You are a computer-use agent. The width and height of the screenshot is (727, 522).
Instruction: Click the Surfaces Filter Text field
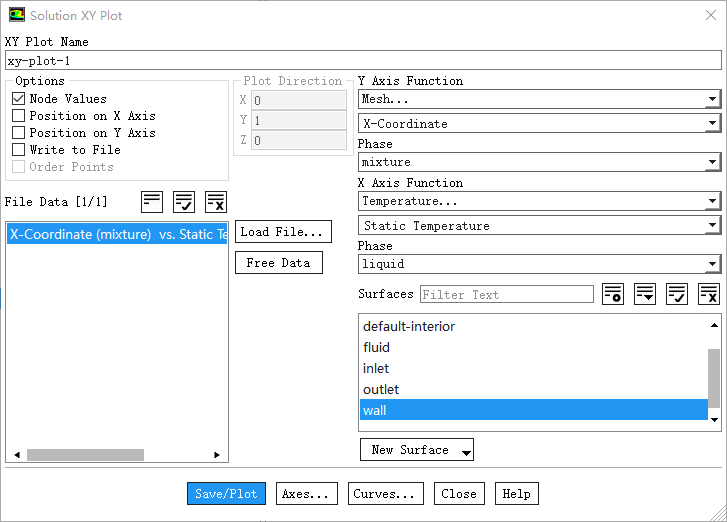(506, 294)
